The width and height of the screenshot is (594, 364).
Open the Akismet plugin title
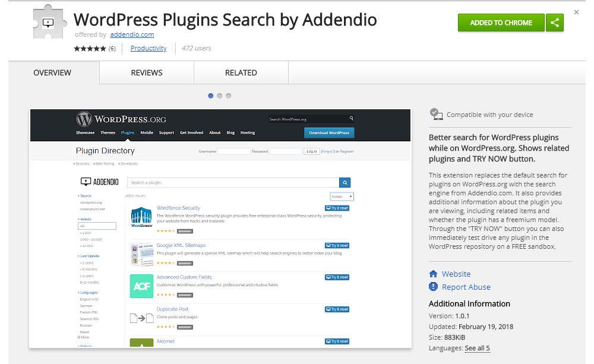166,341
